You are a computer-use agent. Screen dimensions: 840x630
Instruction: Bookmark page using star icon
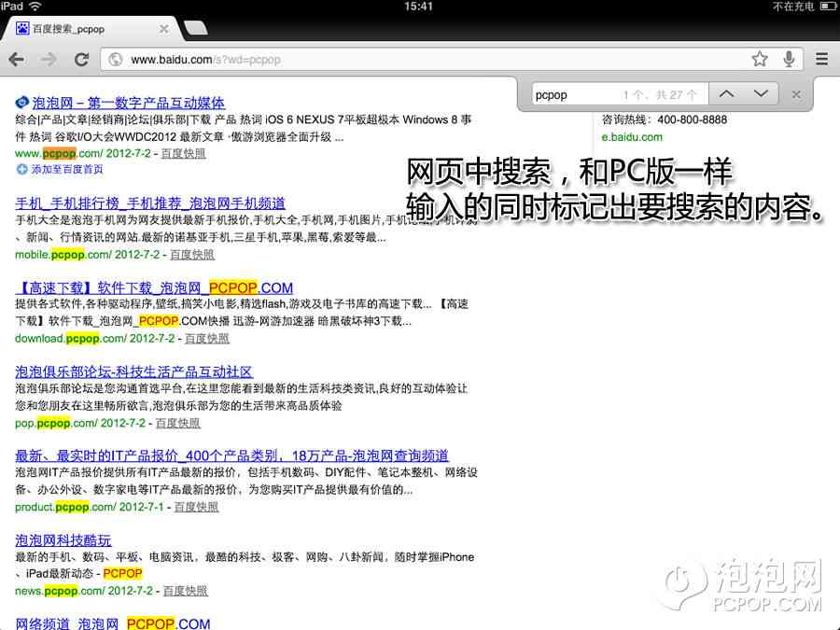760,60
